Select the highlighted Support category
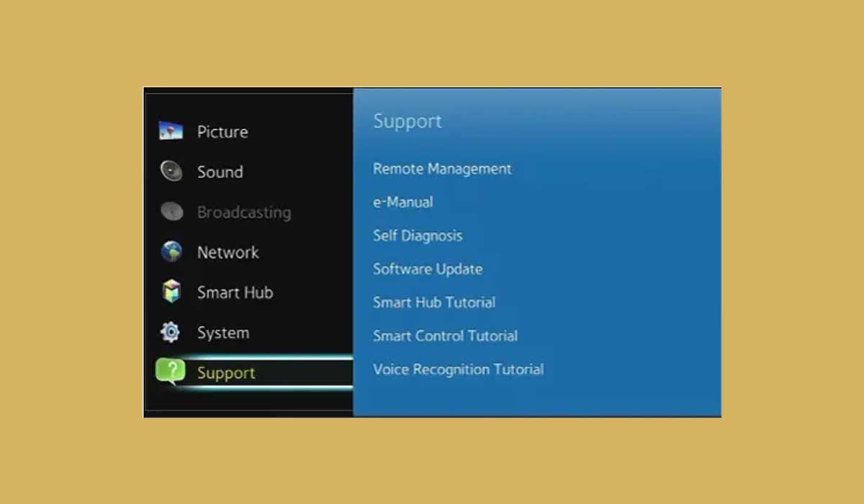The height and width of the screenshot is (504, 864). (226, 373)
